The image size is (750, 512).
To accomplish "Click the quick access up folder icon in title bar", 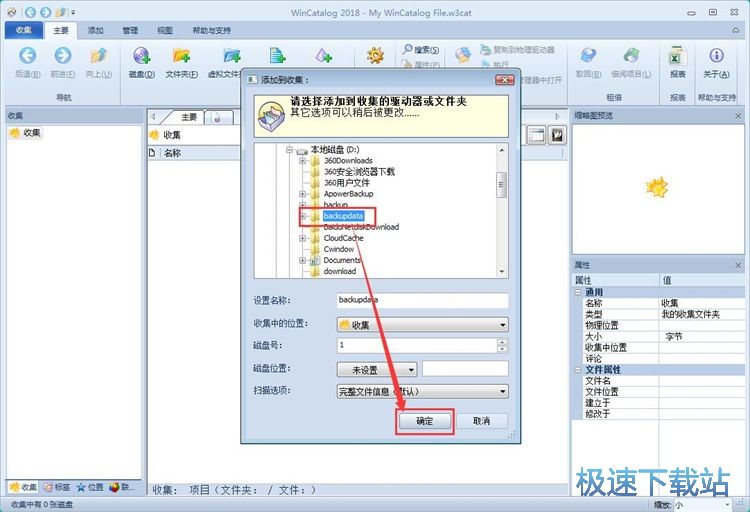I will (x=61, y=12).
